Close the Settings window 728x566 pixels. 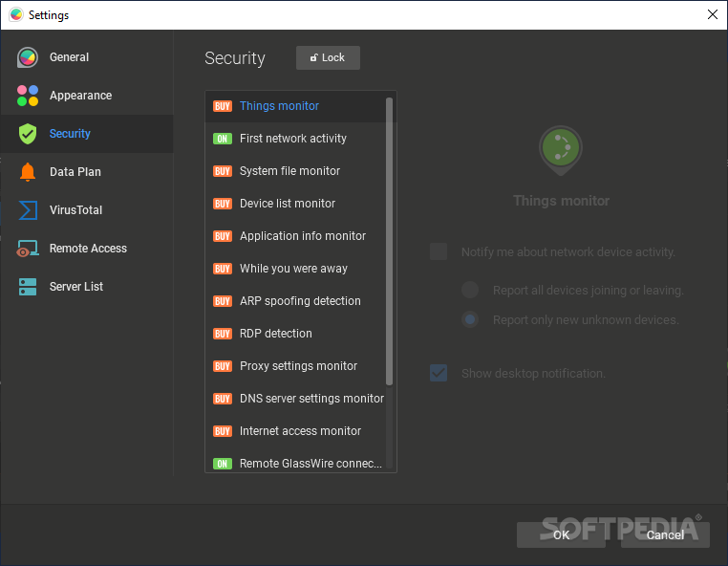point(712,14)
